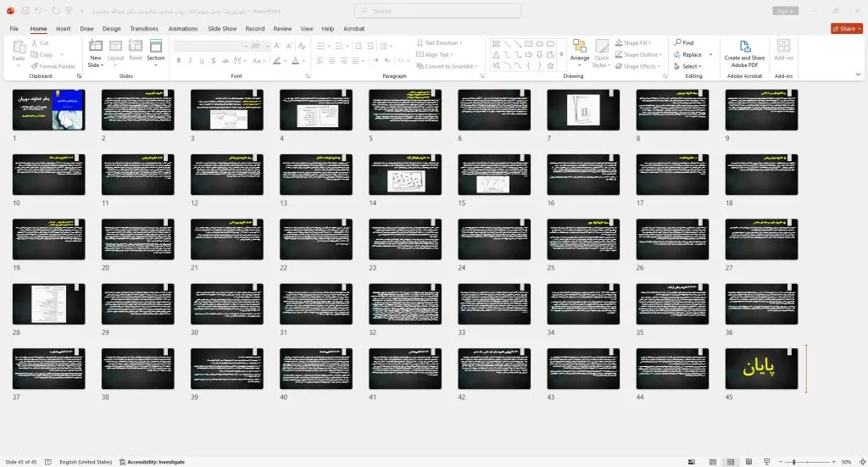
Task: Toggle Underline formatting
Action: (202, 60)
